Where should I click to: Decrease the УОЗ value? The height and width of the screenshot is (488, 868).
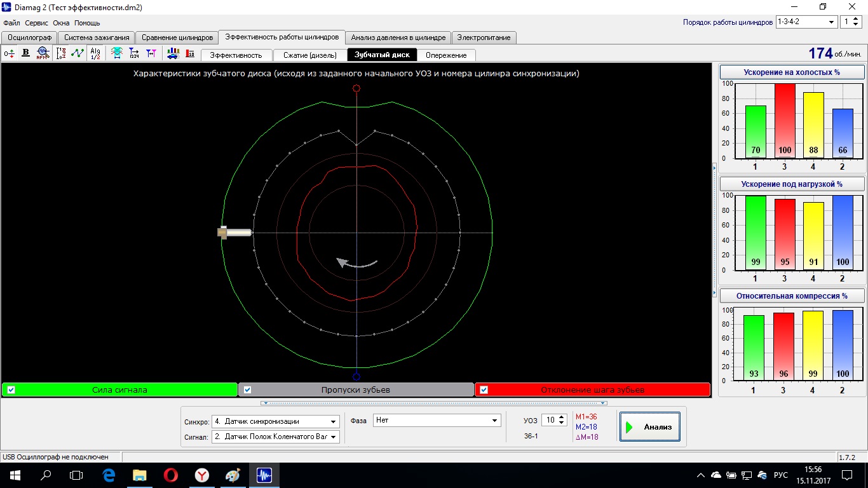tap(561, 423)
